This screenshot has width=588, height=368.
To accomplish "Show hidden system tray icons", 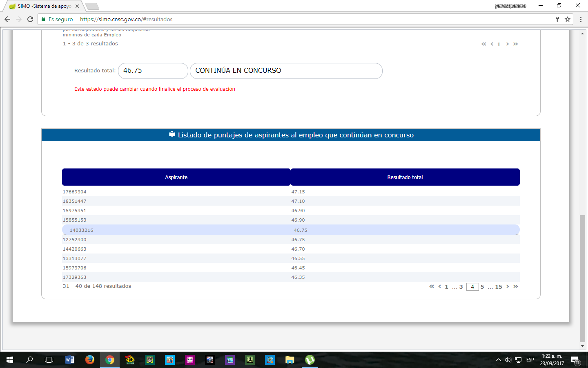I will pyautogui.click(x=498, y=360).
